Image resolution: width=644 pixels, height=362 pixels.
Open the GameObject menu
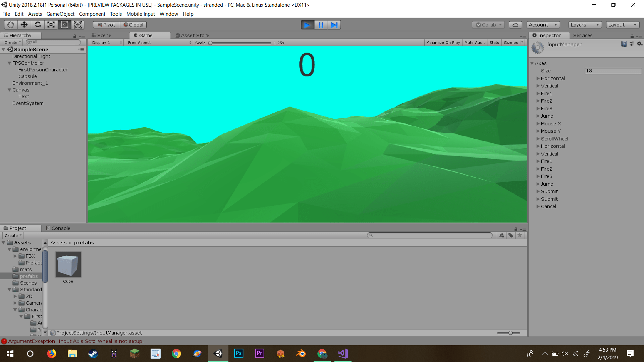(60, 14)
